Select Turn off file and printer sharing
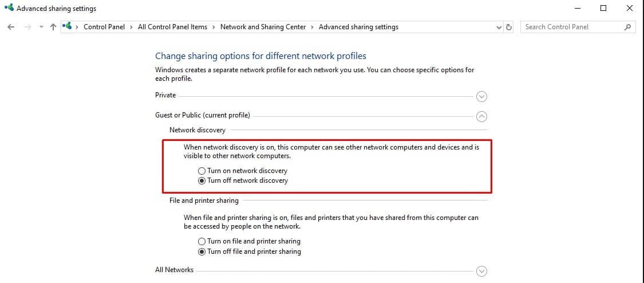Screen dimensions: 644x283 (x=202, y=251)
